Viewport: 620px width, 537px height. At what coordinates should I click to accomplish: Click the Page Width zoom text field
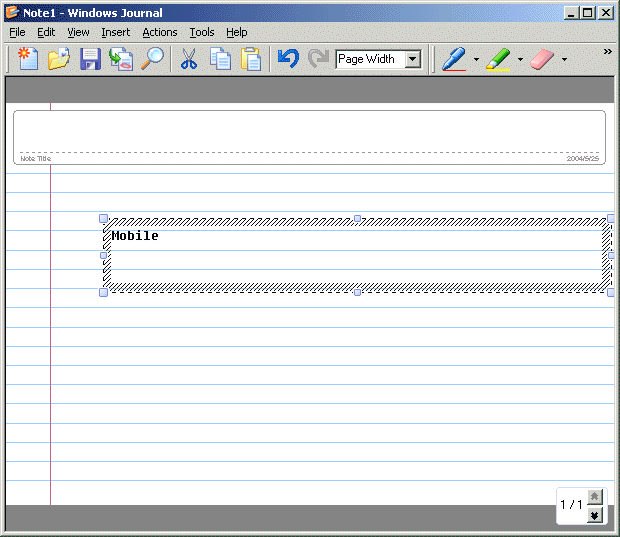370,59
